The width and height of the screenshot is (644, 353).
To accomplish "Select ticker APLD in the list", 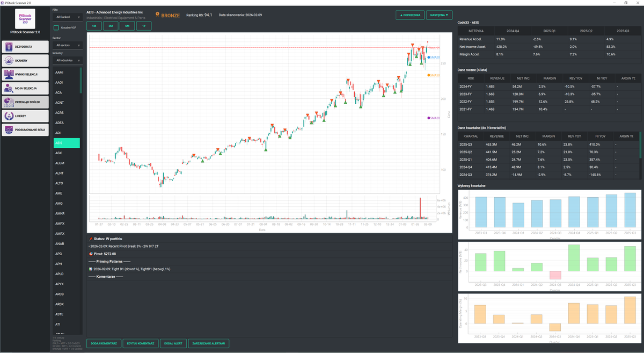I will [x=67, y=274].
